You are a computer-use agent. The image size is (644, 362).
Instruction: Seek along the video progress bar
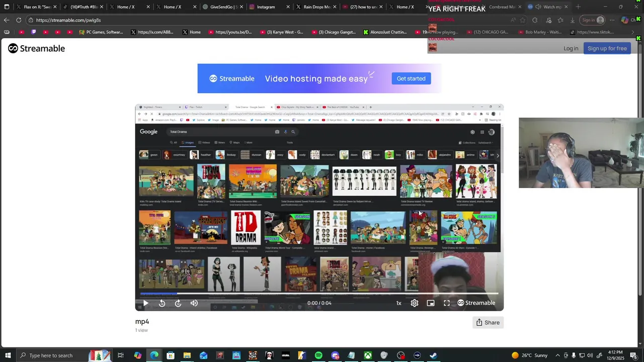point(319,293)
